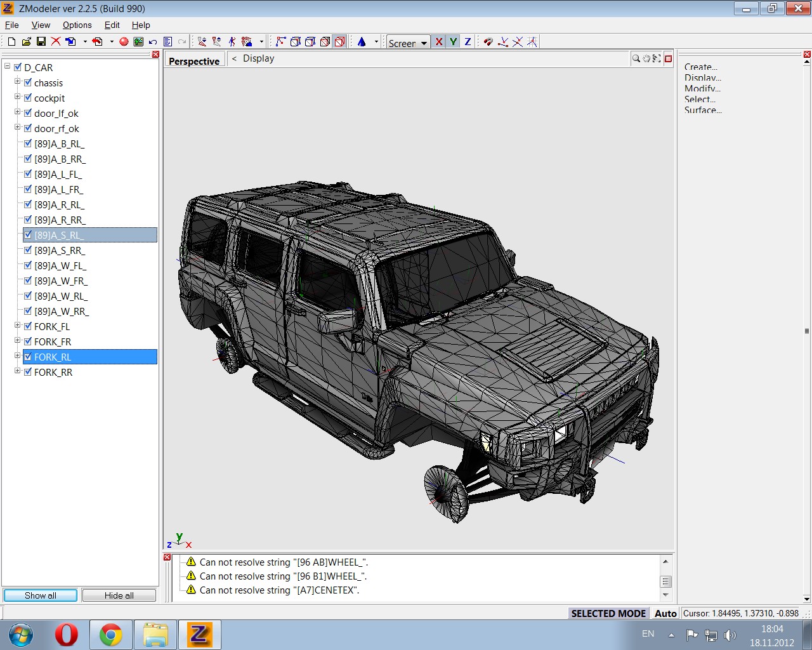Collapse the D_CAR root node
This screenshot has height=650, width=812.
8,67
